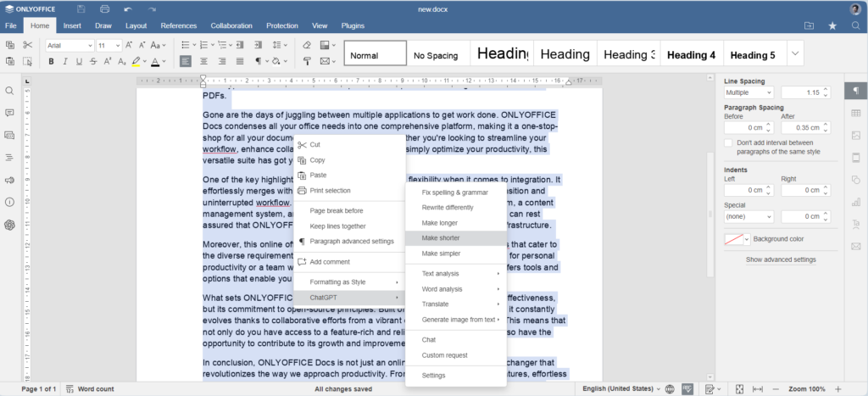Click the Spacing After field 0.35 cm
This screenshot has height=396, width=868.
click(x=806, y=128)
